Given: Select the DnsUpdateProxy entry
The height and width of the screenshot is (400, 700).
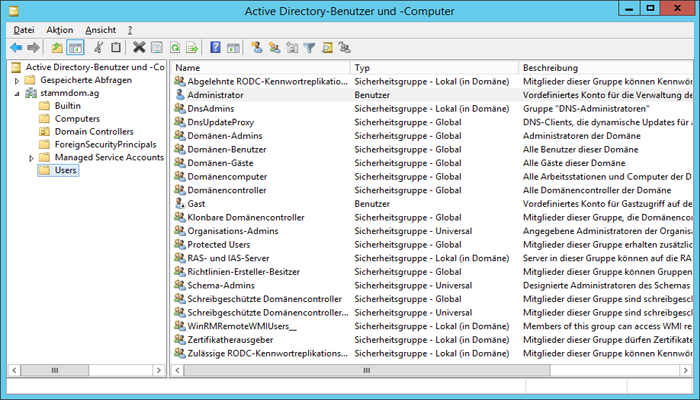Looking at the screenshot, I should pyautogui.click(x=221, y=122).
